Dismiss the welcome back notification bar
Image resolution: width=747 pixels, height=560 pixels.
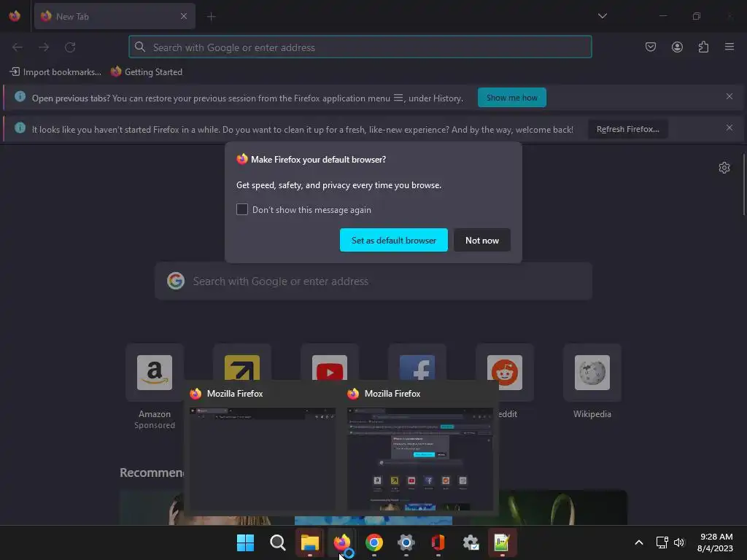(x=729, y=128)
